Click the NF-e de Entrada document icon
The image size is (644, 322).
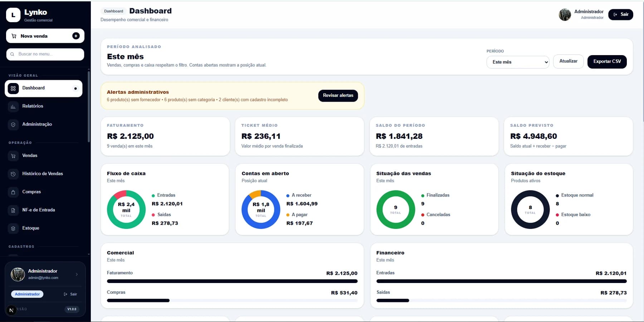[13, 210]
